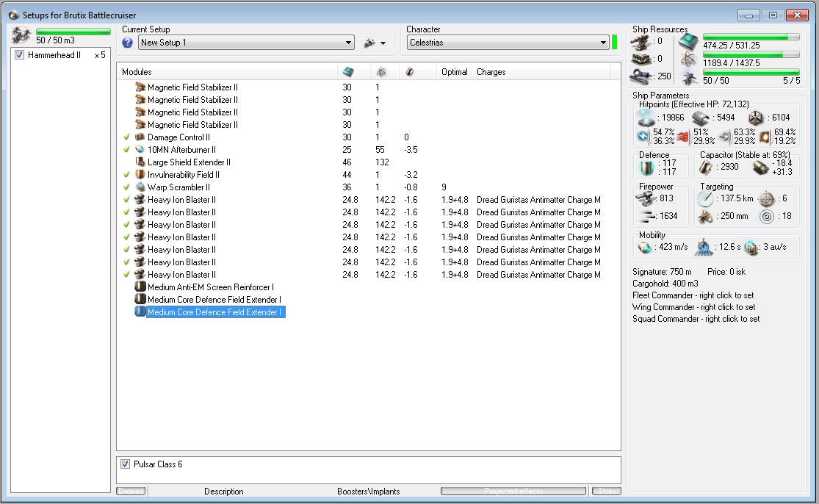Open the Boosters\Implants tab

coord(368,492)
